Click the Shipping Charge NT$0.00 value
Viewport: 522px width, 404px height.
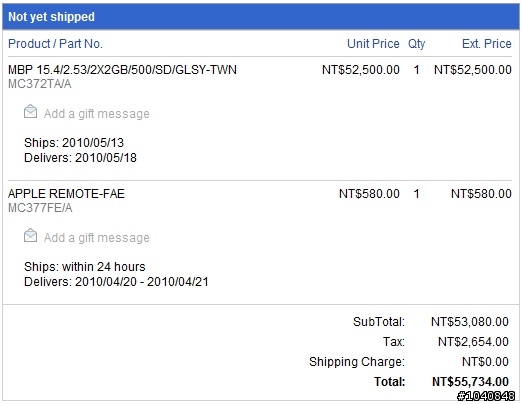click(485, 362)
